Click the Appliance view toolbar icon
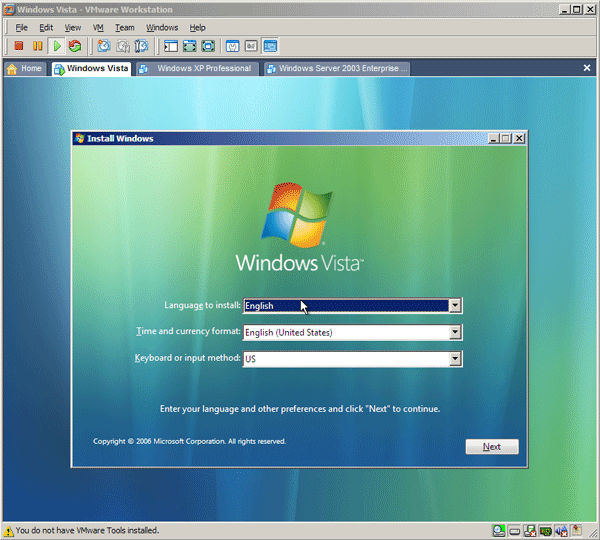 (x=251, y=46)
